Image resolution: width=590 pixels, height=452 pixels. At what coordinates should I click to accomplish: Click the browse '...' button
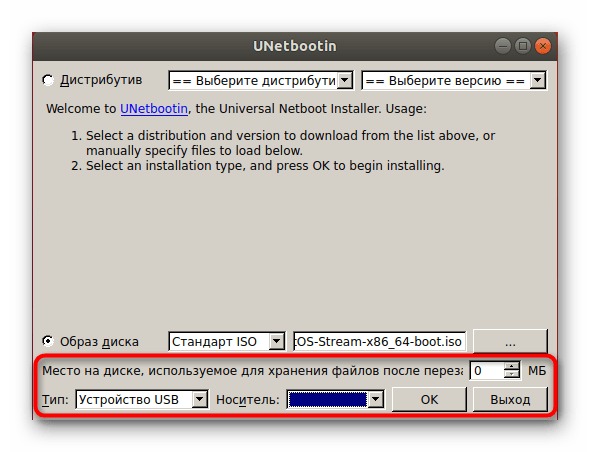click(510, 341)
